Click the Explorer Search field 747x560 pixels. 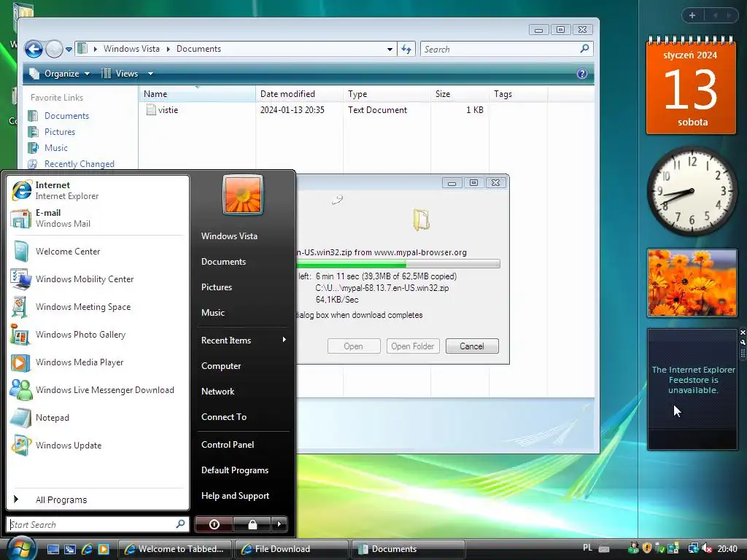pyautogui.click(x=506, y=49)
